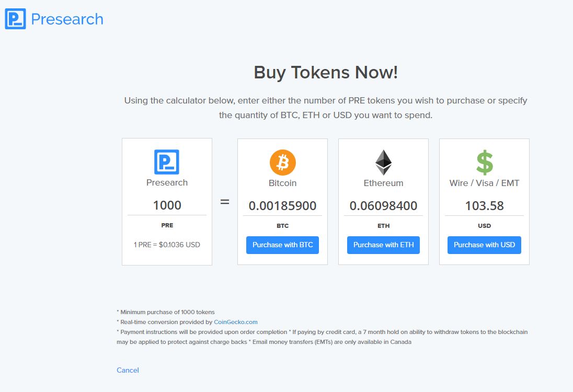Image resolution: width=573 pixels, height=392 pixels.
Task: Open the CoinGecko.com link
Action: 236,322
